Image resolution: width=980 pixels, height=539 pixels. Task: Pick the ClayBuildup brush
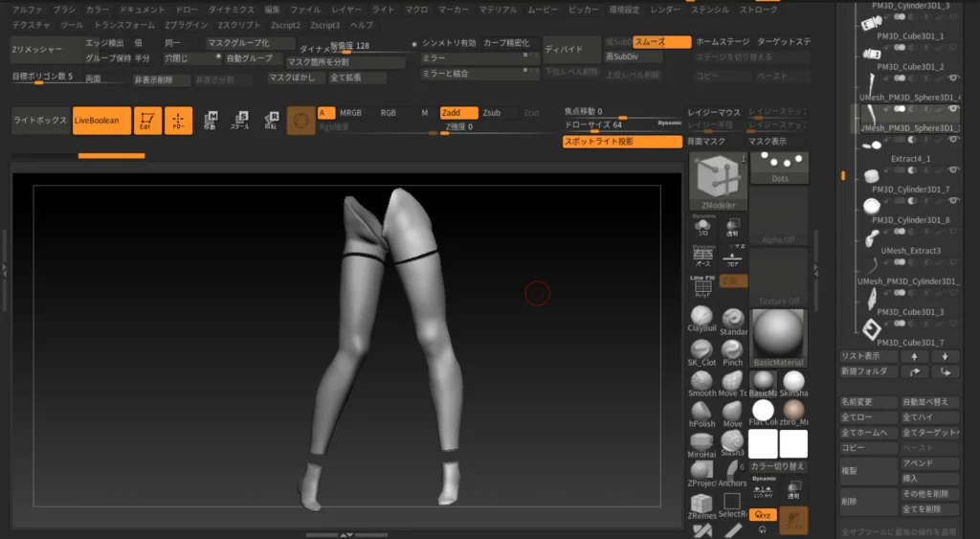[702, 318]
